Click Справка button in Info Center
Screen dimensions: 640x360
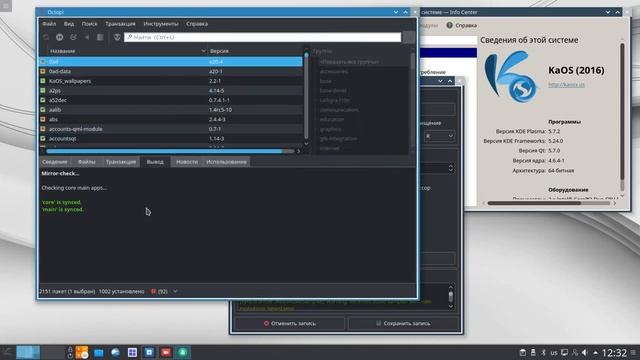click(461, 25)
